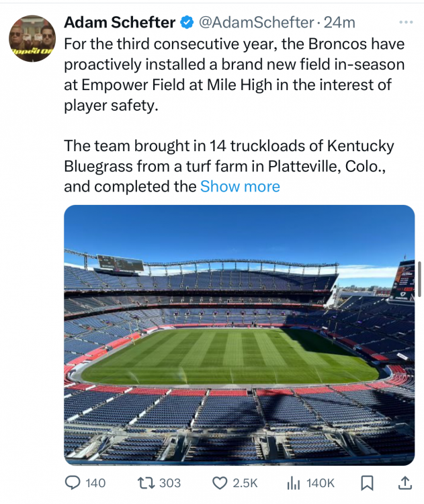This screenshot has height=504, width=424.
Task: Visit the @AdamSchefter handle link
Action: coord(256,22)
